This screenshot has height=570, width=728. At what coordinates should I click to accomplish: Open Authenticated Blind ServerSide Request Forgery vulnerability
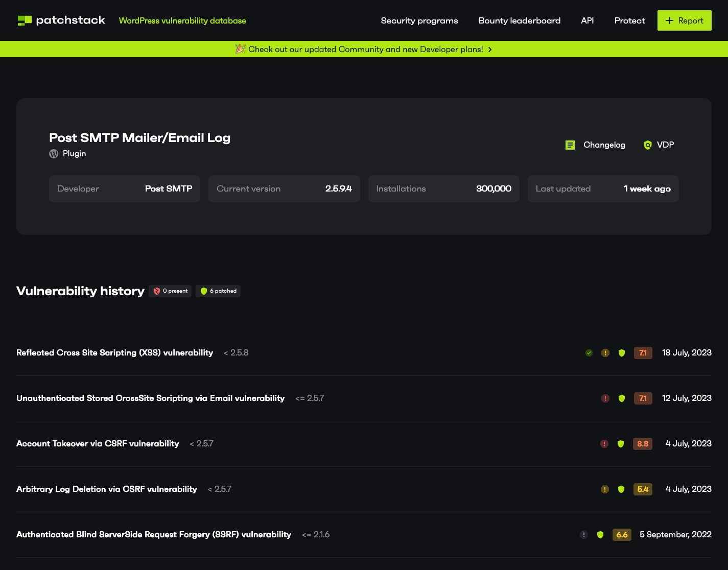tap(154, 535)
